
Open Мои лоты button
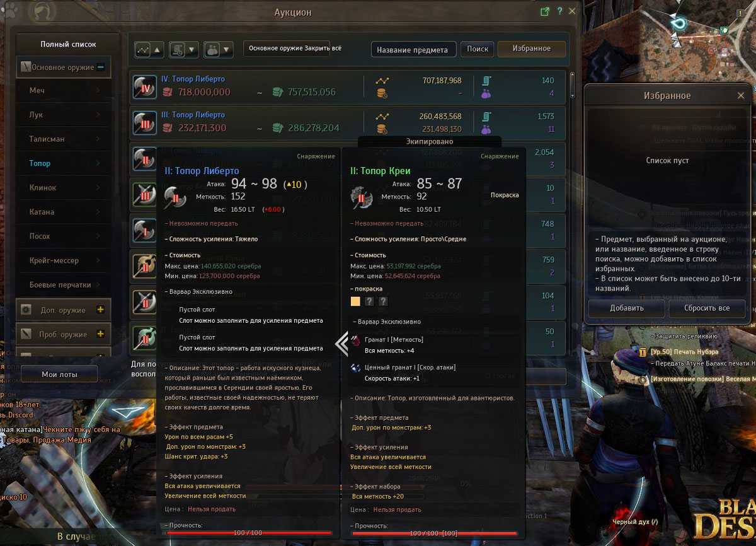tap(60, 374)
